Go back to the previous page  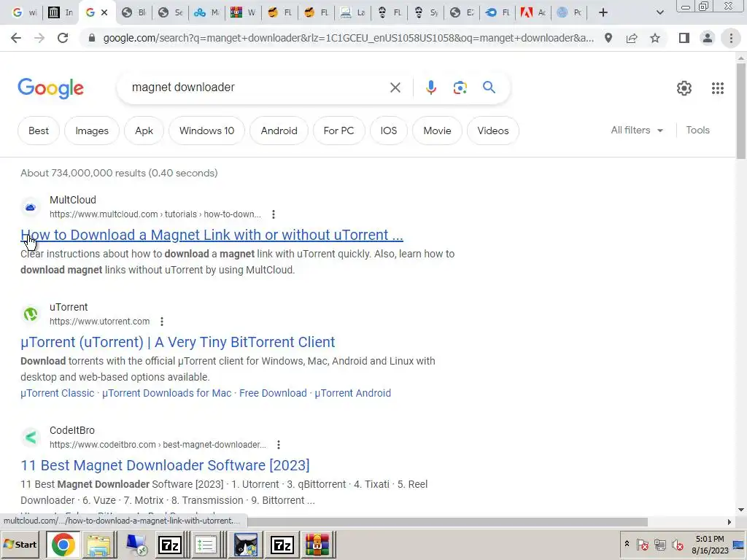coord(16,38)
